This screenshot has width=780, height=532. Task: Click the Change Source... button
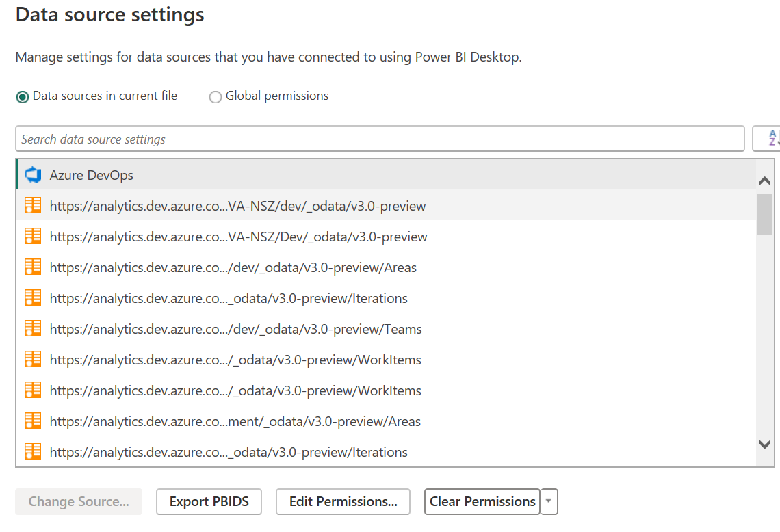coord(79,501)
